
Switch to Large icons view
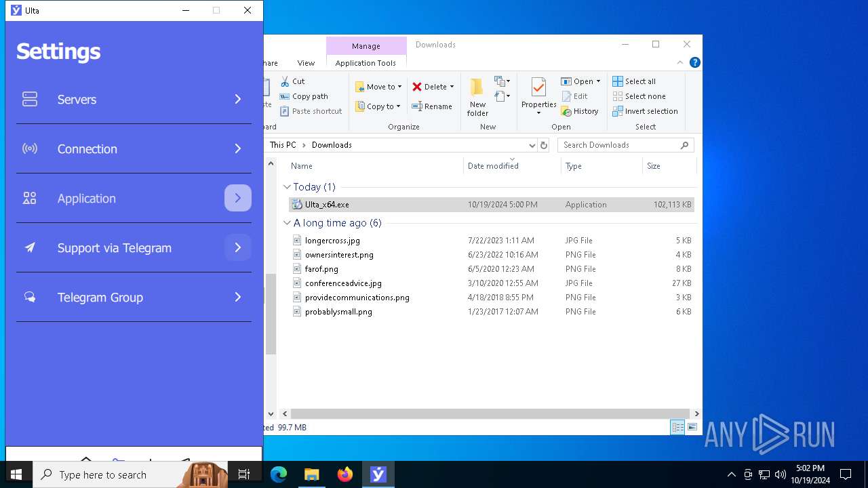click(692, 428)
